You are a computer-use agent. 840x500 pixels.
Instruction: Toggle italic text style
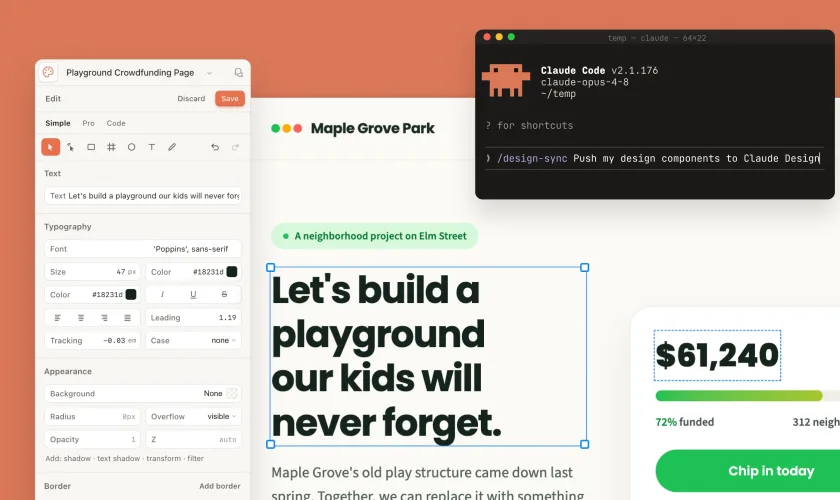[162, 294]
